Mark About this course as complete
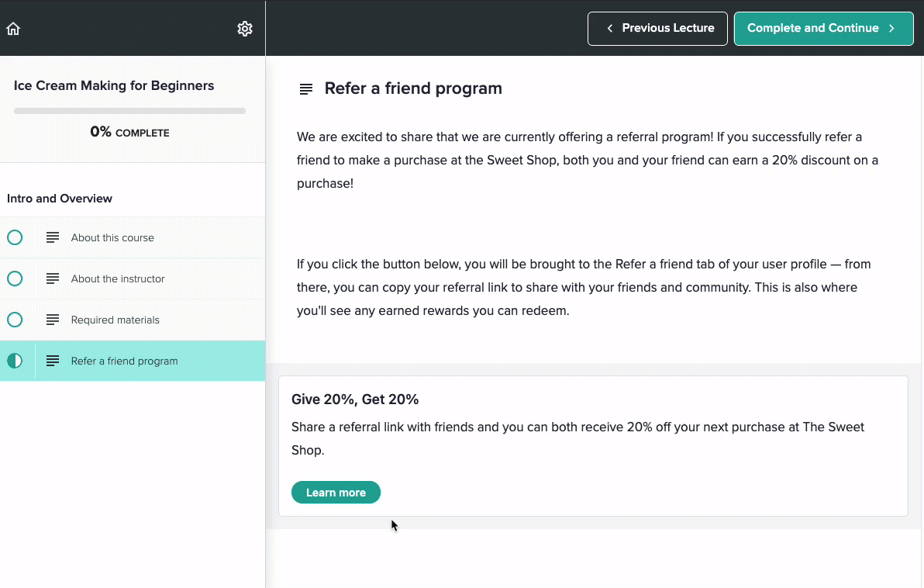The image size is (924, 588). click(x=16, y=237)
